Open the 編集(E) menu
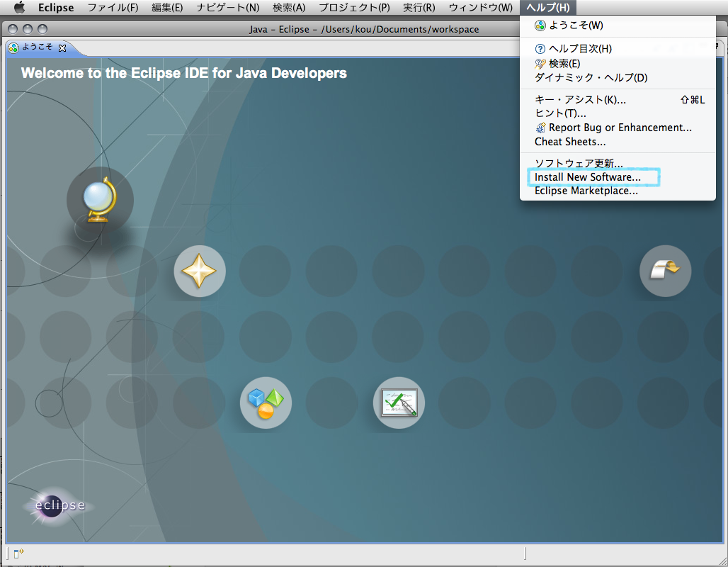 tap(167, 7)
